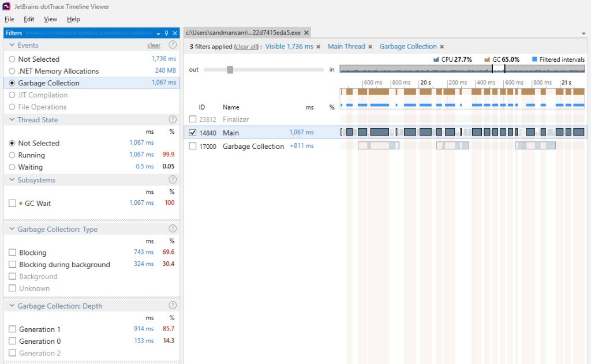Adjust the timeline zoom slider handle

coord(230,70)
